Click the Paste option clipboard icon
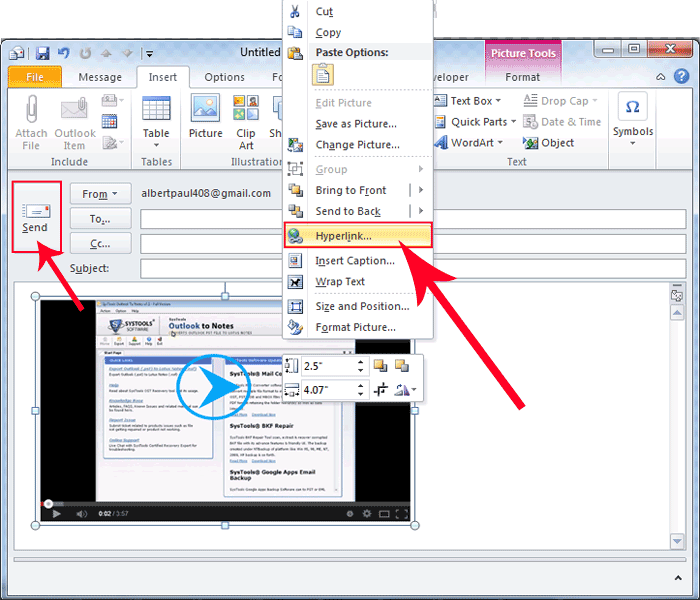The image size is (700, 600). (x=322, y=74)
